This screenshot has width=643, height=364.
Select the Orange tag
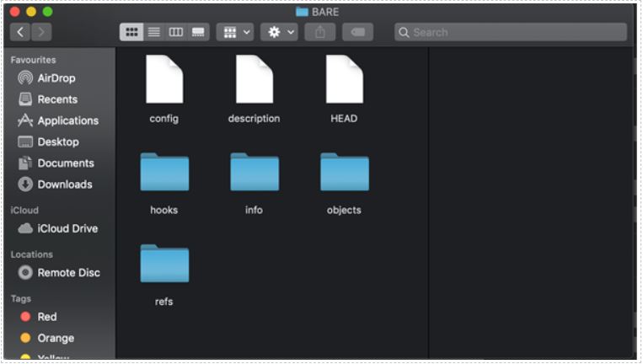(x=47, y=338)
